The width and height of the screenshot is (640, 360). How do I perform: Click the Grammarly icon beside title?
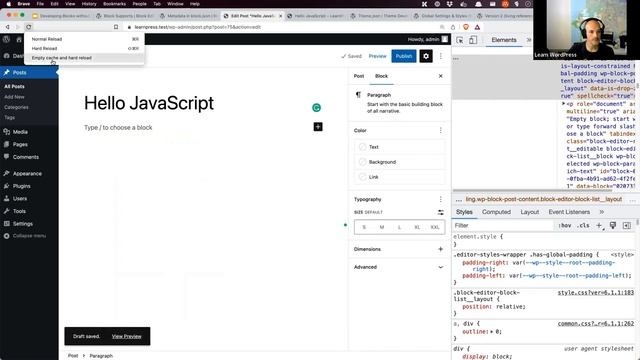point(316,108)
